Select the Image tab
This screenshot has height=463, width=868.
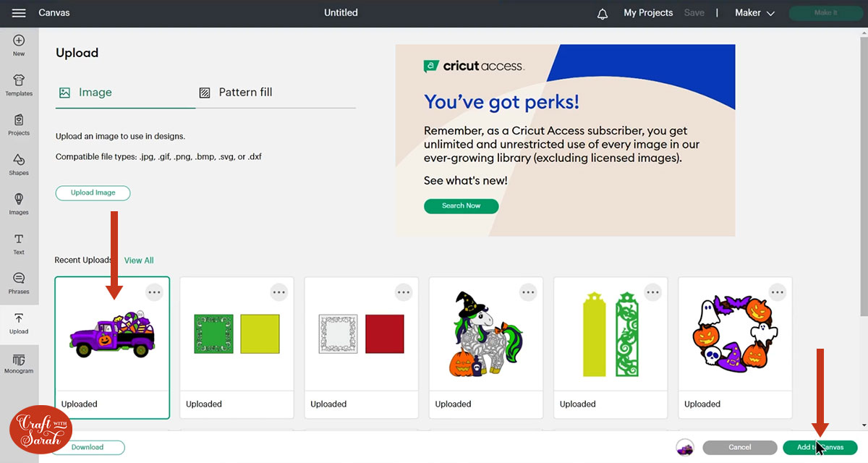click(86, 93)
